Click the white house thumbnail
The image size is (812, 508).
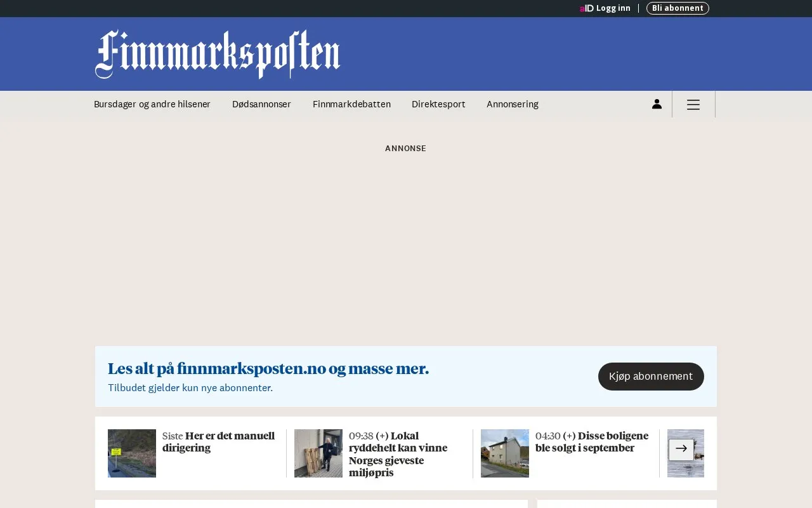505,453
